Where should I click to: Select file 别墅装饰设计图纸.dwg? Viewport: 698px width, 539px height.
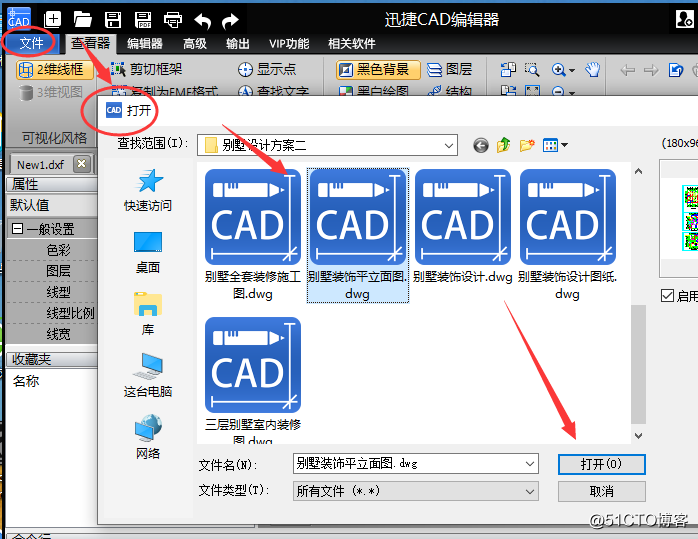(567, 235)
